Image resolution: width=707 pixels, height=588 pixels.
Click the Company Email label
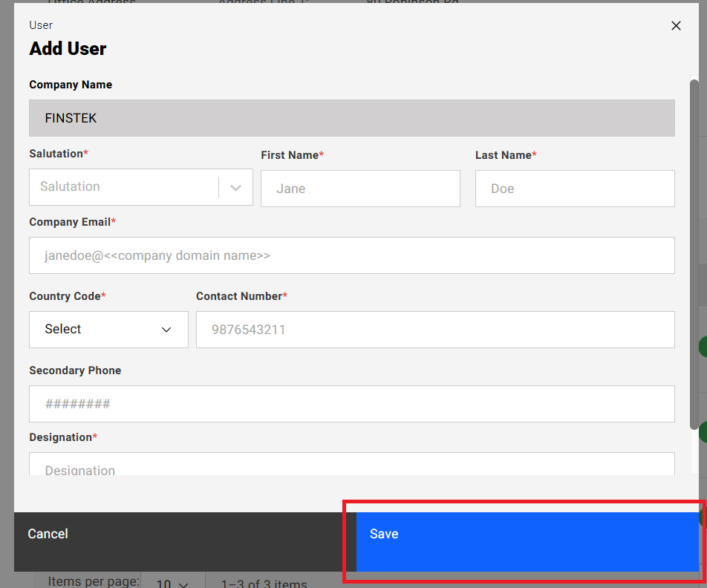pos(70,222)
